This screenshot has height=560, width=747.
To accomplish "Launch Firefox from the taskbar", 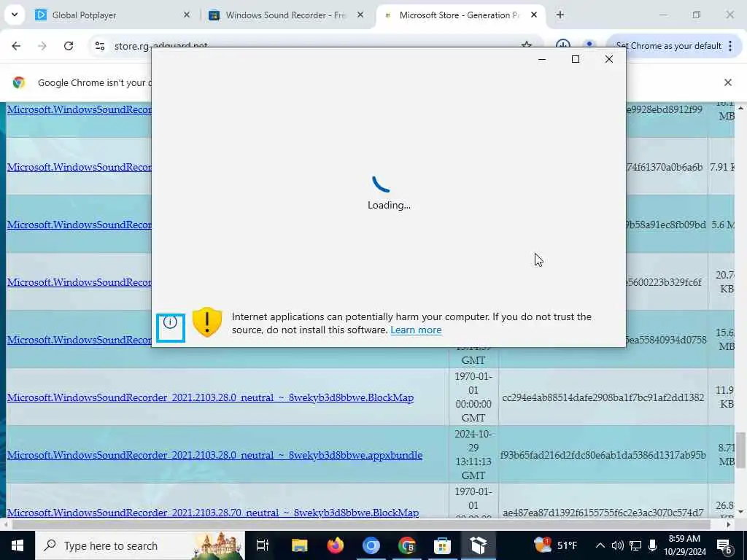I will (x=336, y=545).
